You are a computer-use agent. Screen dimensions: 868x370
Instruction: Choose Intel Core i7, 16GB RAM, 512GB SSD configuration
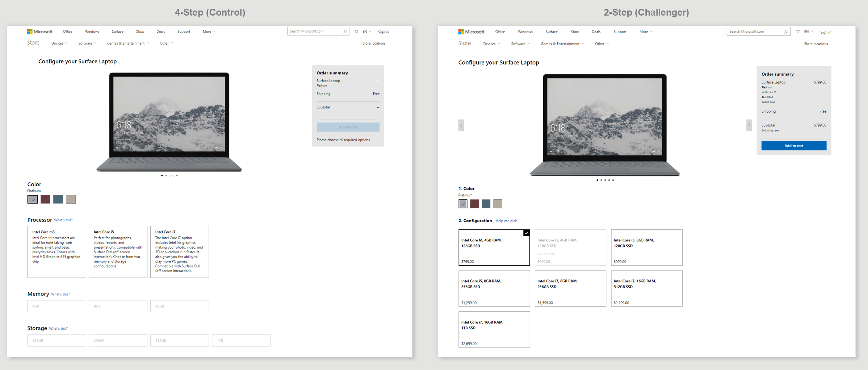tap(647, 288)
